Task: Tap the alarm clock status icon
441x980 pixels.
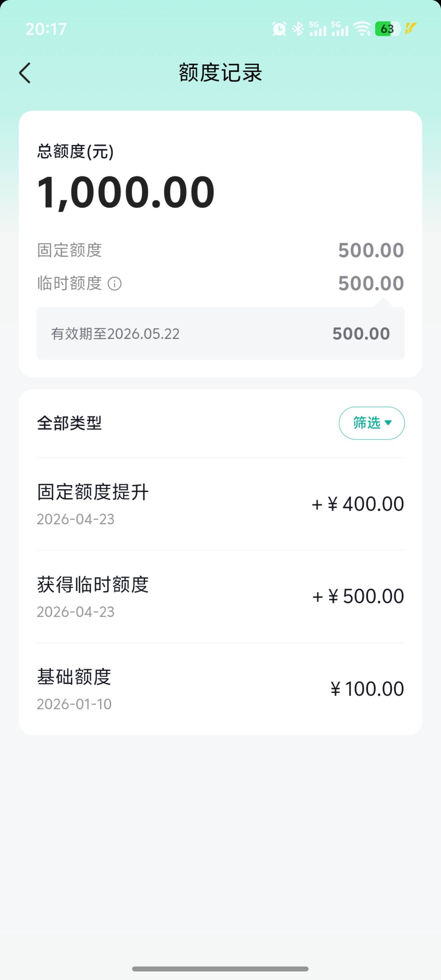Action: coord(279,29)
